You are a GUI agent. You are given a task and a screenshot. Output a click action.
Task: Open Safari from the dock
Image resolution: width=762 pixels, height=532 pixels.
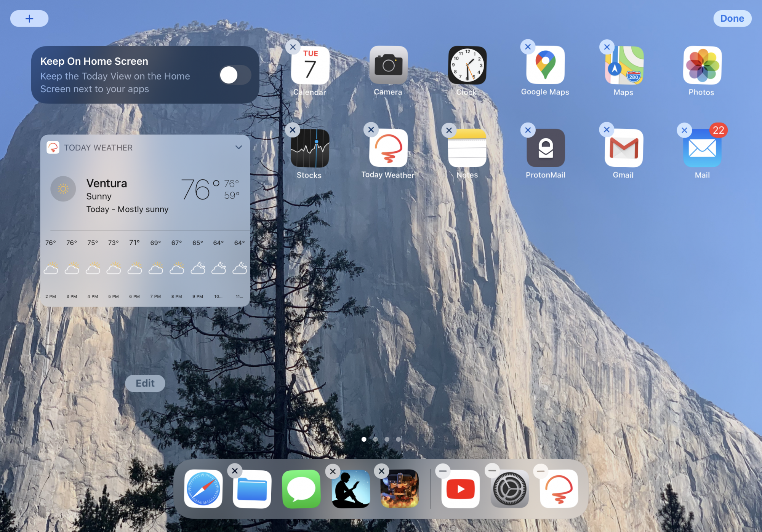coord(203,489)
